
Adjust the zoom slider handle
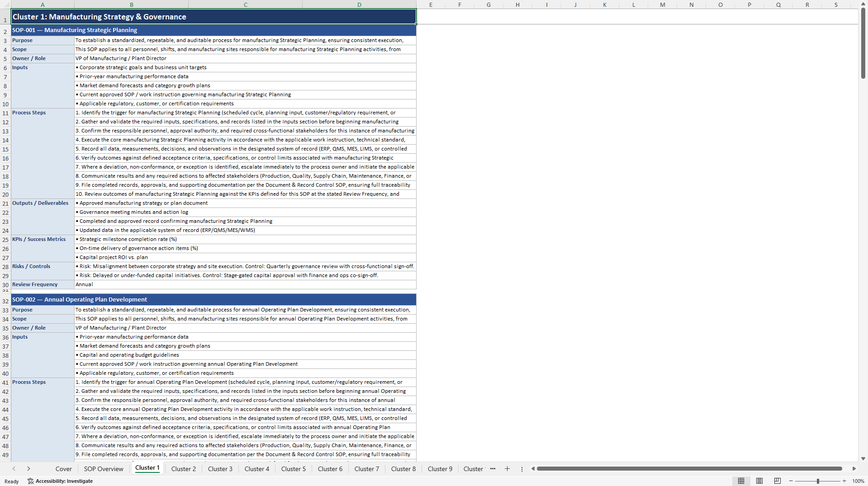[818, 481]
